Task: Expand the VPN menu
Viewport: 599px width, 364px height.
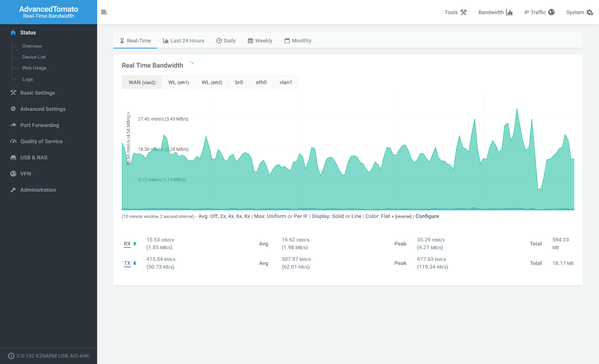Action: tap(49, 174)
